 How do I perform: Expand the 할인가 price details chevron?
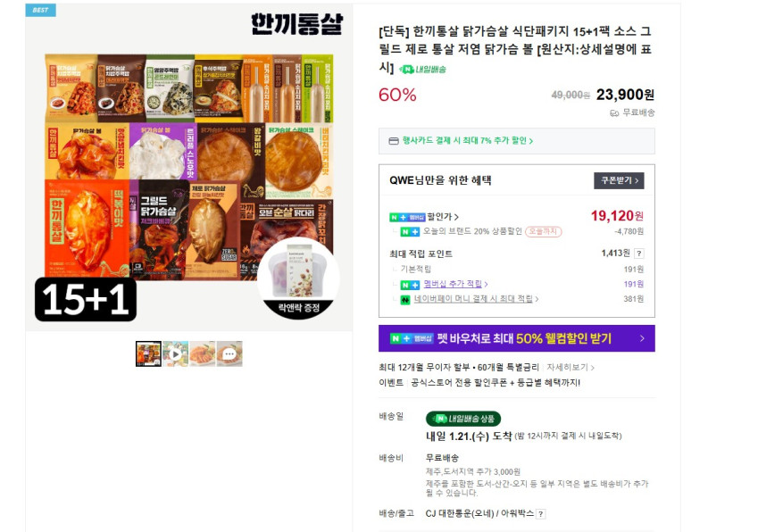click(456, 218)
